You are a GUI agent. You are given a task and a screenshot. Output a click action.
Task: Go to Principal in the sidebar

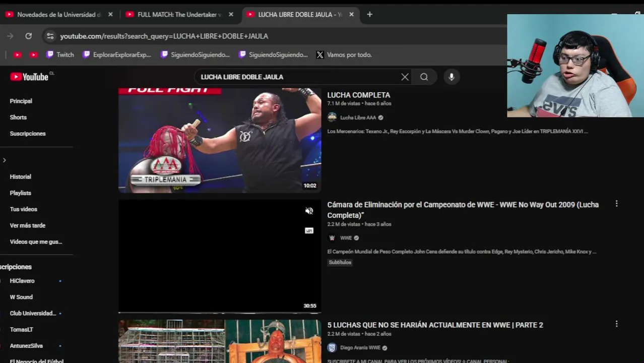click(x=21, y=101)
